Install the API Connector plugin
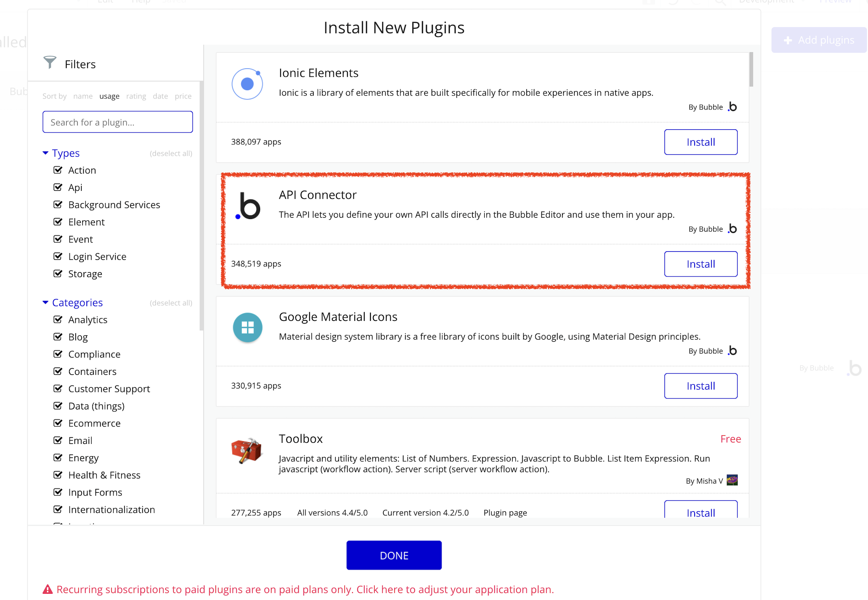Screen dimensions: 868x600 tap(700, 264)
